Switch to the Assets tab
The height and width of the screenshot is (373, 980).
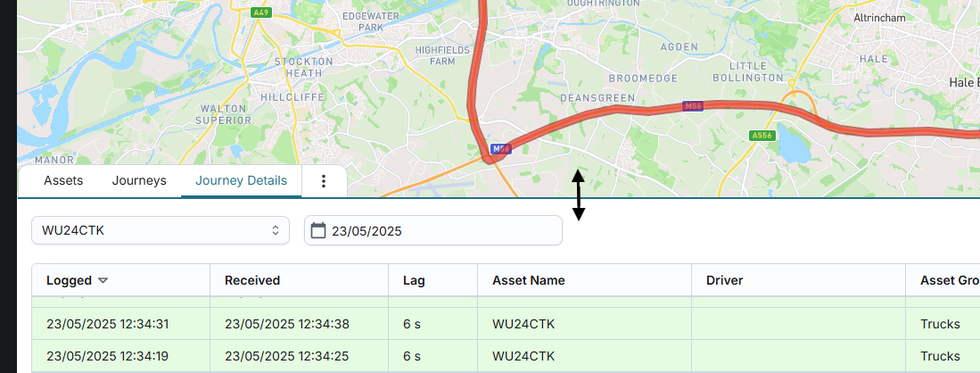63,180
